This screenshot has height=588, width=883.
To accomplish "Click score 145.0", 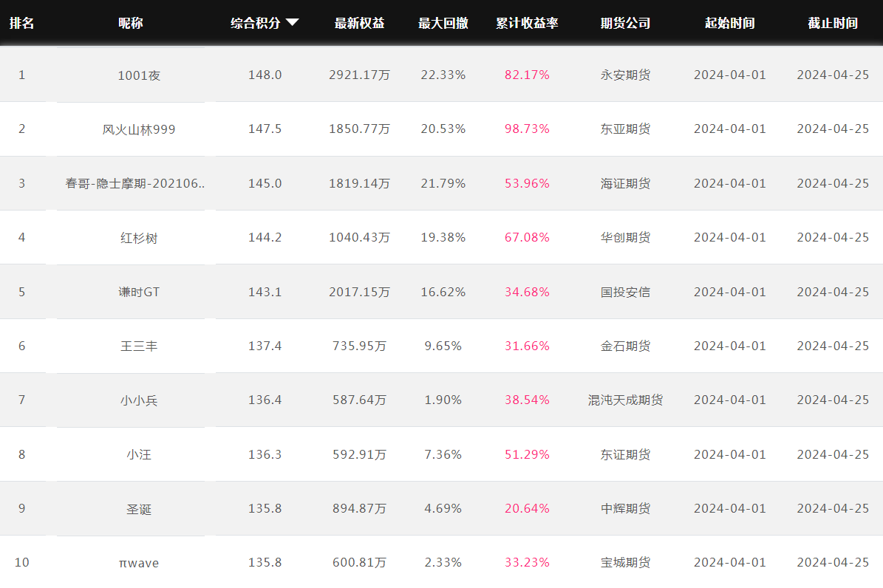I will (265, 184).
